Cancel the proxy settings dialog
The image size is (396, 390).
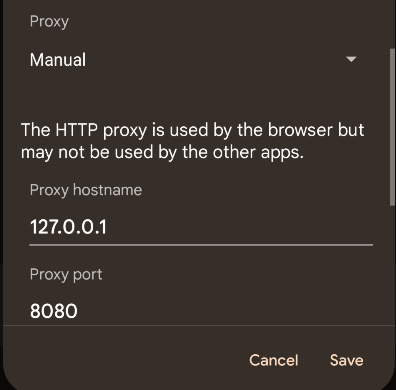[274, 360]
